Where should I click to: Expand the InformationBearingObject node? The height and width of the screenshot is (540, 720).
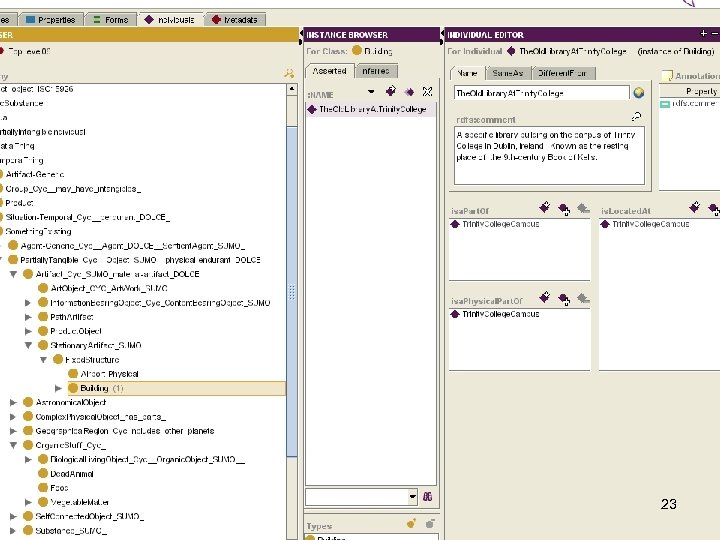coord(28,303)
